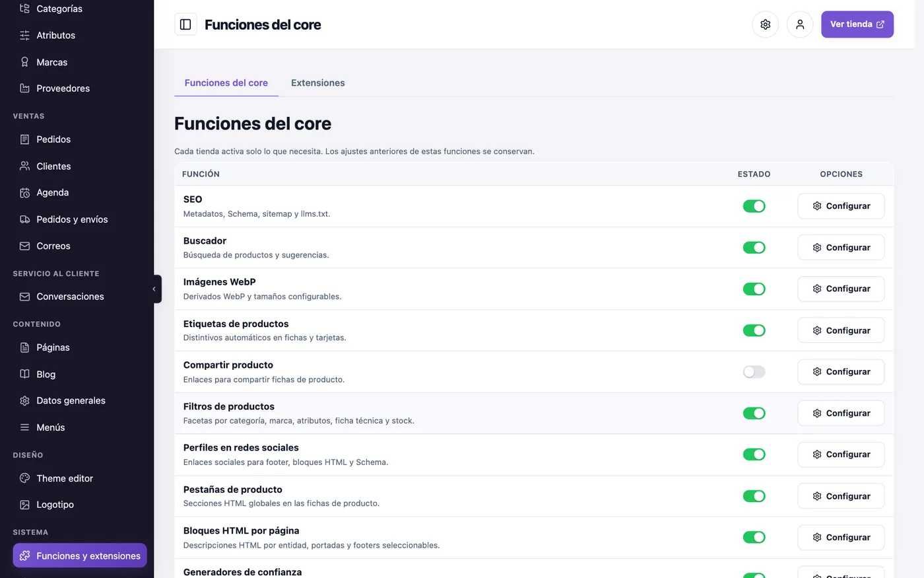Screen dimensions: 924x578
Task: Click the Logotipo image icon
Action: [24, 505]
